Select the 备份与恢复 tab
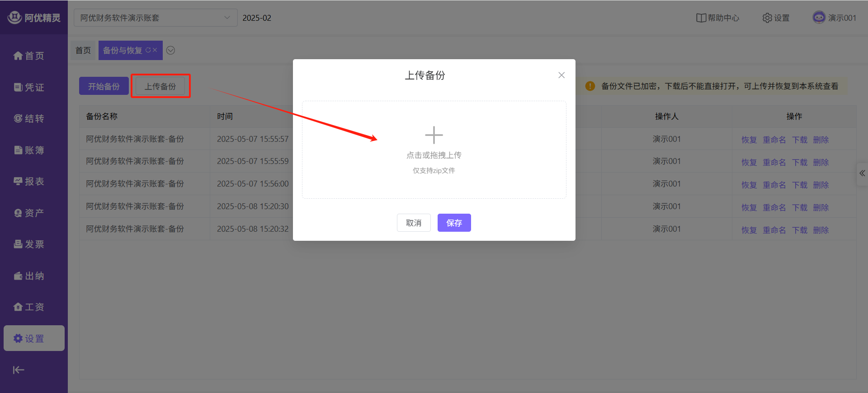Viewport: 868px width, 393px height. [x=123, y=51]
